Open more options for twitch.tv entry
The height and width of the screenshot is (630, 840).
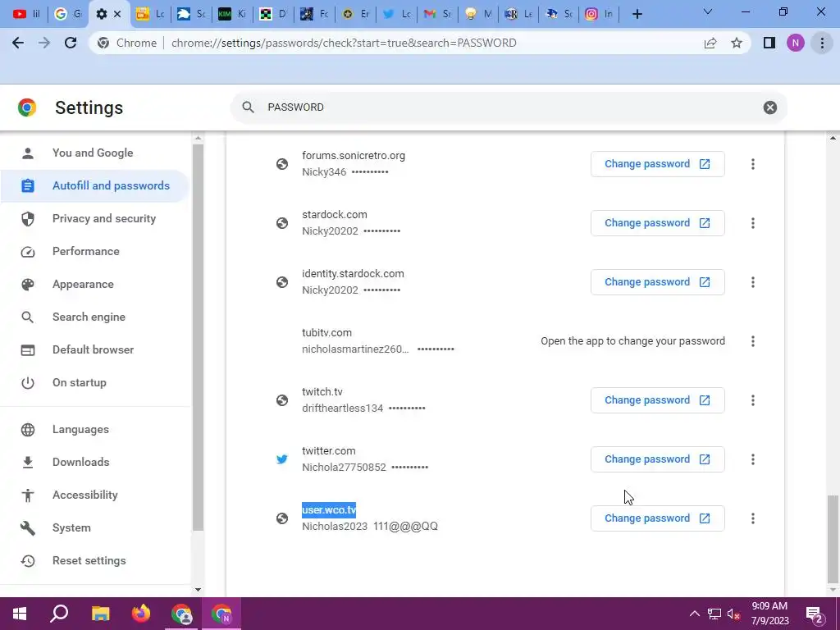click(753, 400)
